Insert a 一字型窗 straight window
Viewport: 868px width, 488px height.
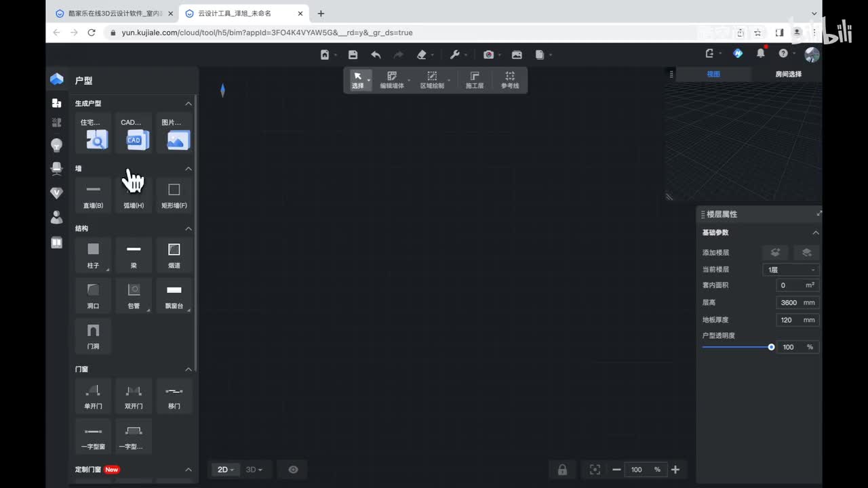(x=93, y=436)
